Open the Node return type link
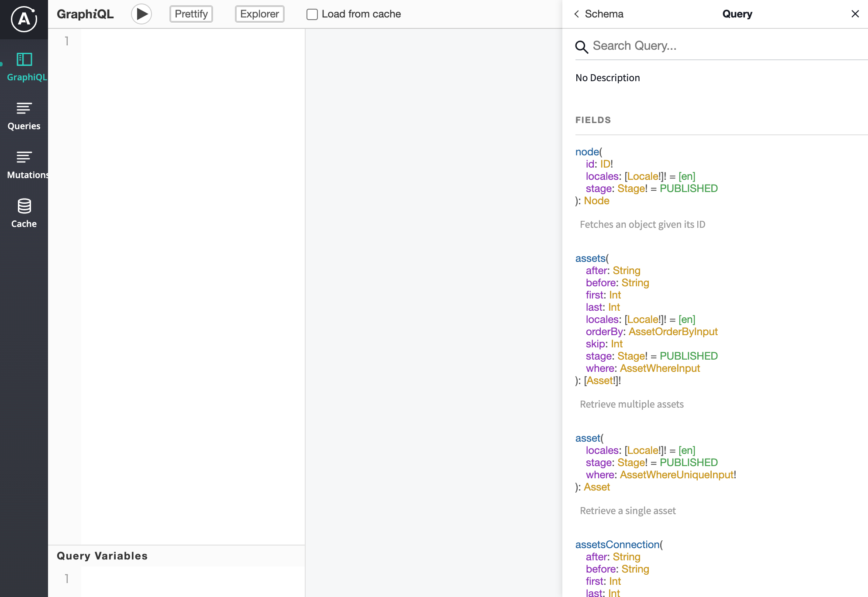868x597 pixels. click(x=596, y=201)
